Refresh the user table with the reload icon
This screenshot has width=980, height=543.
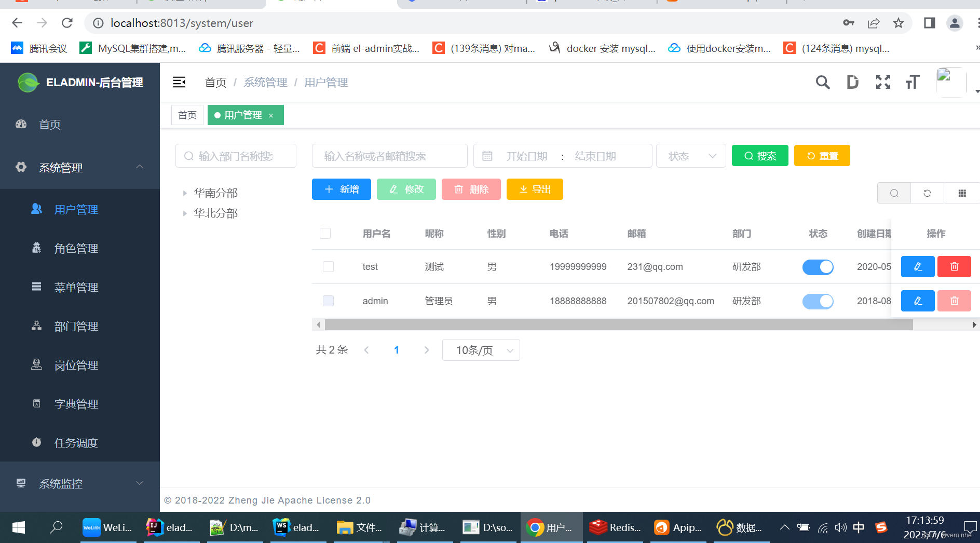(927, 193)
